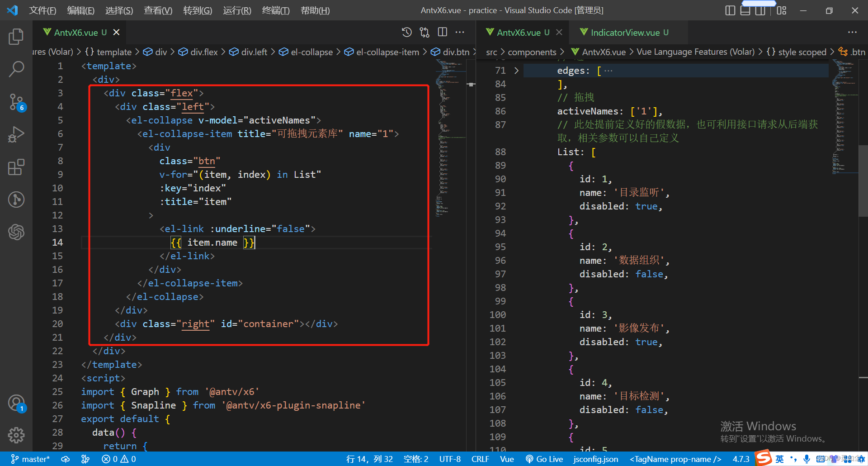Open the 帮助(H) menu
Viewport: 868px width, 466px height.
click(x=315, y=10)
